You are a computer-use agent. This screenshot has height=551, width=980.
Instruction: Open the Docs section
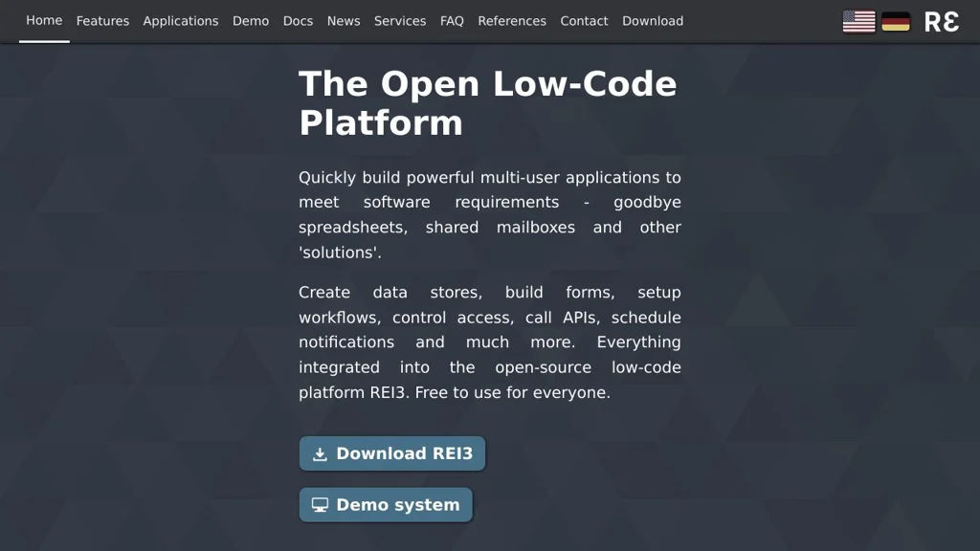pyautogui.click(x=299, y=21)
